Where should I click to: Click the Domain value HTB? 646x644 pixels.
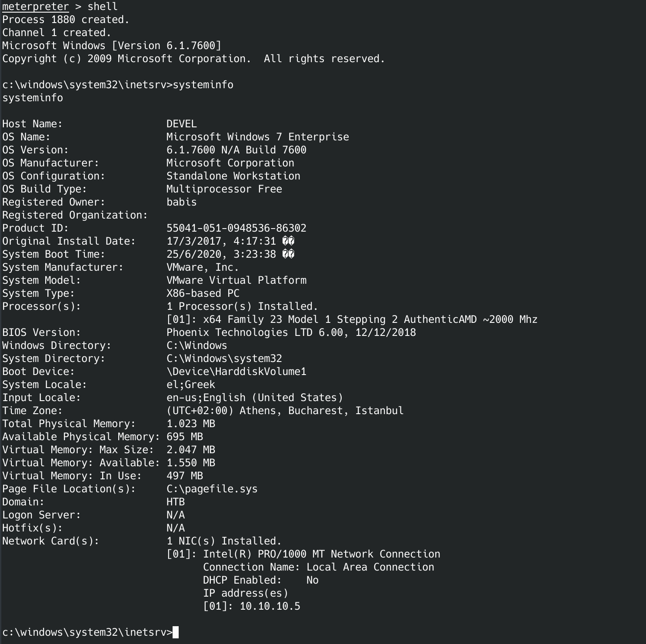pyautogui.click(x=176, y=502)
